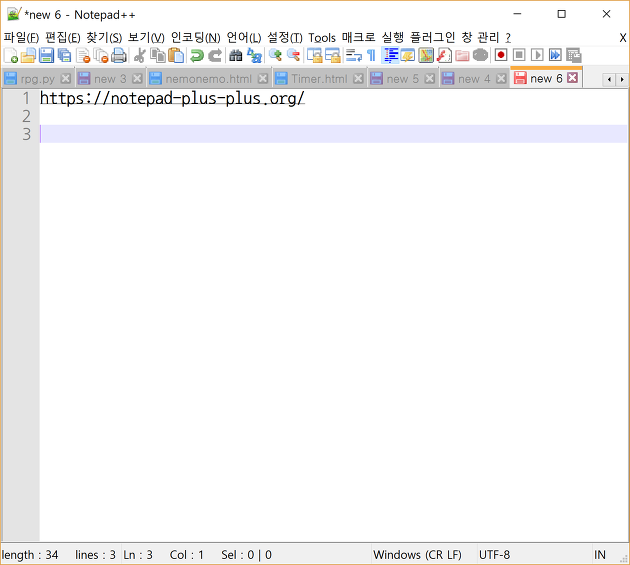Play back the recorded macro

[537, 55]
